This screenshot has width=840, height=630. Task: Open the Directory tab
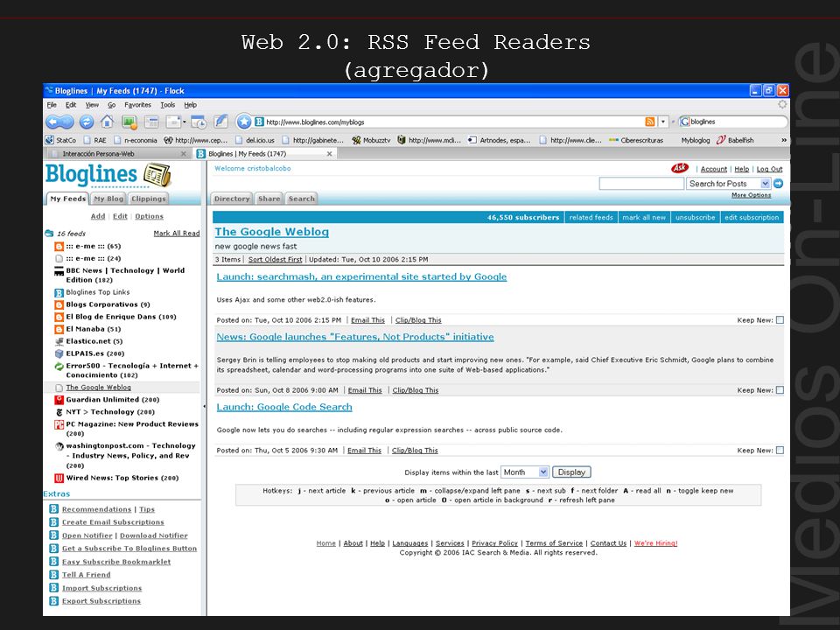[232, 199]
